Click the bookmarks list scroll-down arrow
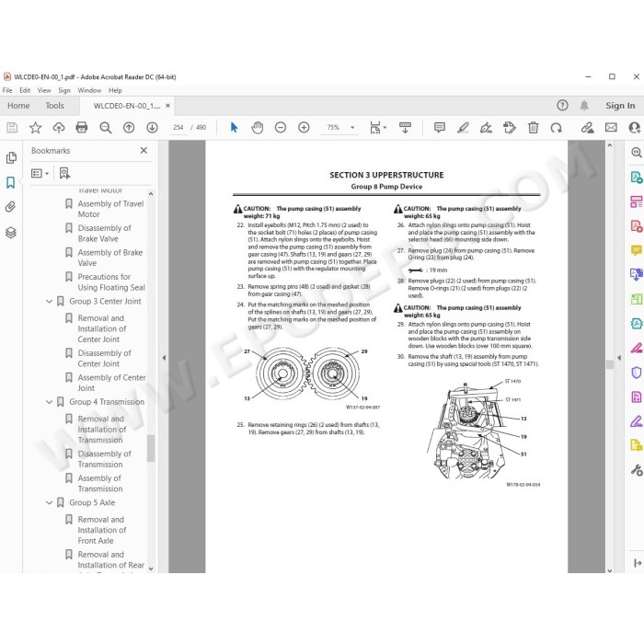This screenshot has width=644, height=644. tap(151, 569)
